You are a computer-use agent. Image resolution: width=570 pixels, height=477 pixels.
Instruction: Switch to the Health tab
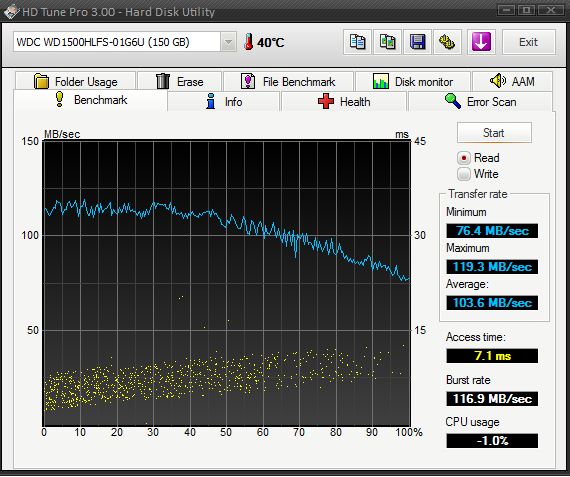click(x=344, y=101)
